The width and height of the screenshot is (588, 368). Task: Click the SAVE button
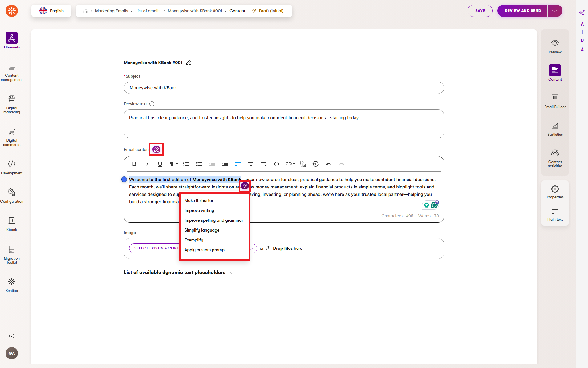(x=480, y=11)
